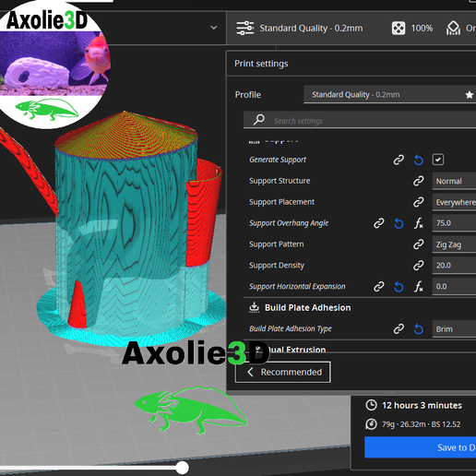
Task: Click link icon for Build Plate Adhesion Type
Action: coord(399,328)
